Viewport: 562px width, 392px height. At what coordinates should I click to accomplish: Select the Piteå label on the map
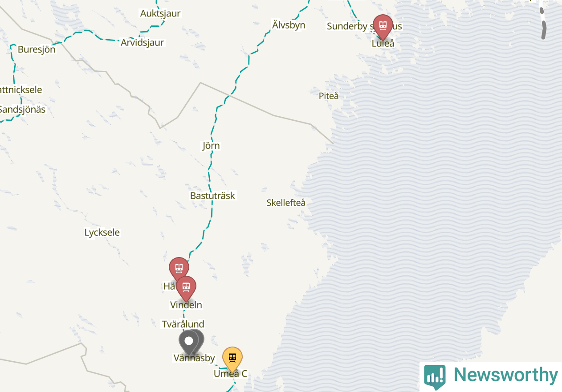point(329,96)
